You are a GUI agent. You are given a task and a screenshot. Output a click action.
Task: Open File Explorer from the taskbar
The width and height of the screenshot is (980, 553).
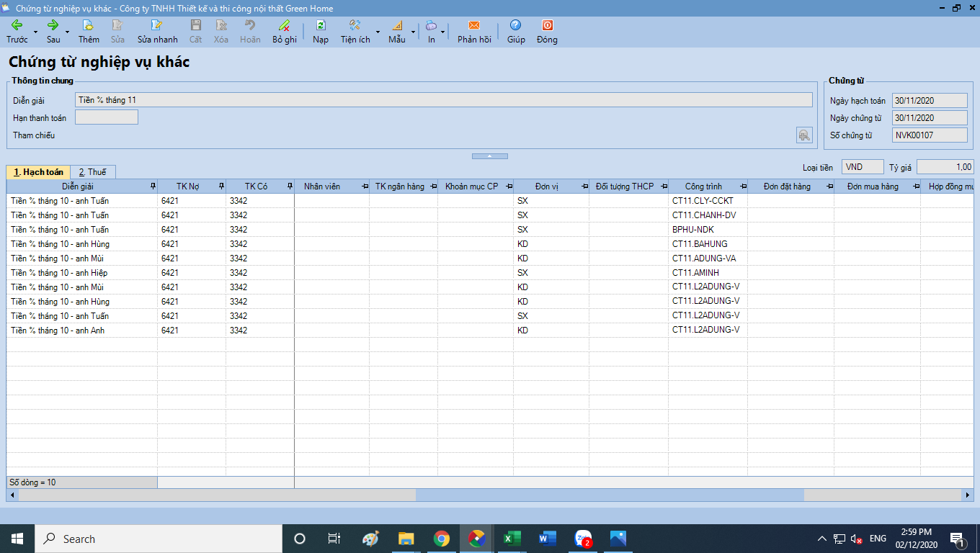[406, 539]
